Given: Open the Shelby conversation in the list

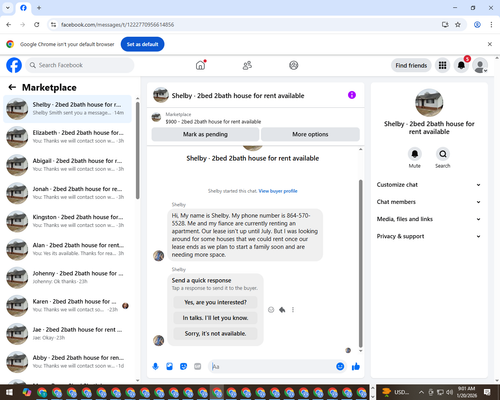Looking at the screenshot, I should [x=67, y=109].
